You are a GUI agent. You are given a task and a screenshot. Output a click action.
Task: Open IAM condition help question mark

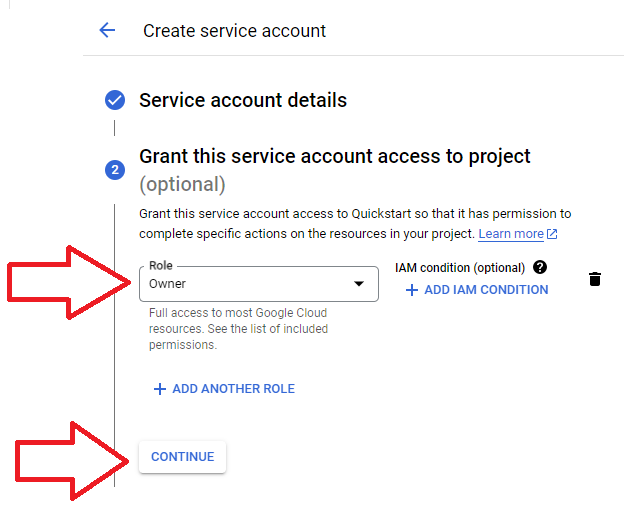tap(540, 267)
